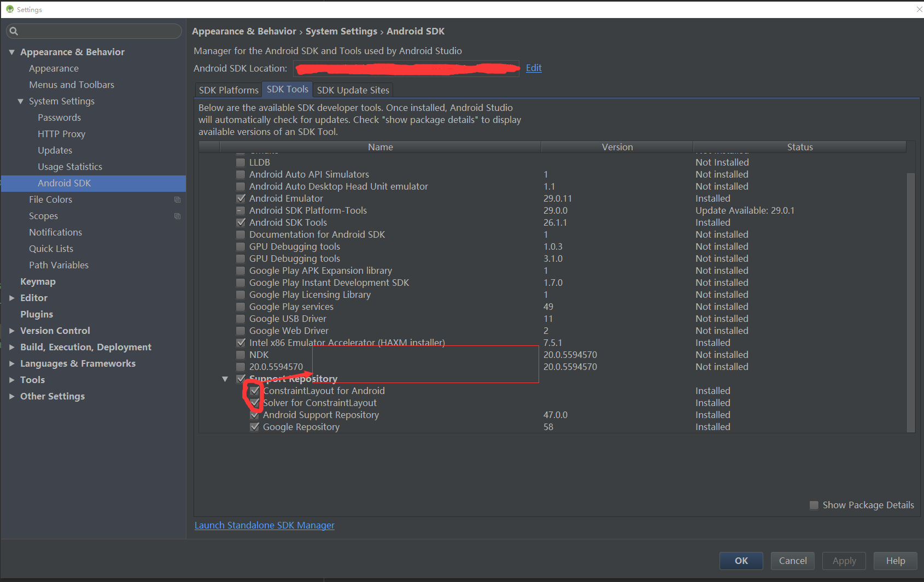Viewport: 924px width, 582px height.
Task: Select the SDK Tools tab
Action: pyautogui.click(x=288, y=90)
